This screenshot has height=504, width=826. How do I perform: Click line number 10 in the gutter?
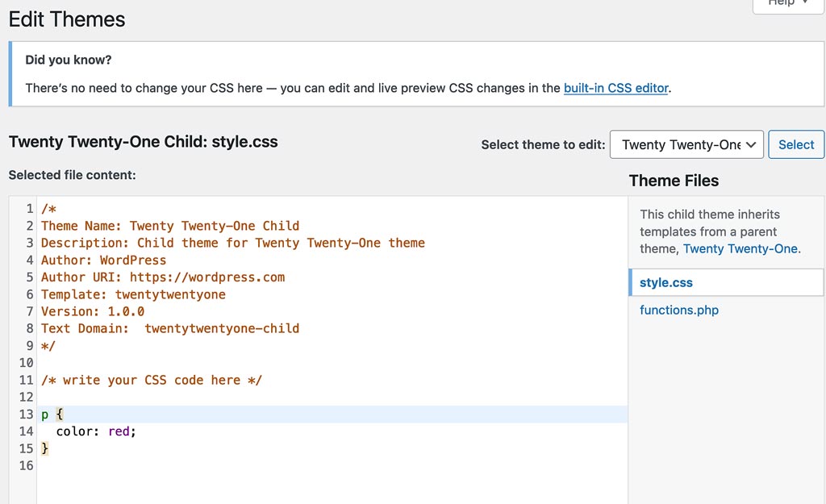click(x=26, y=363)
